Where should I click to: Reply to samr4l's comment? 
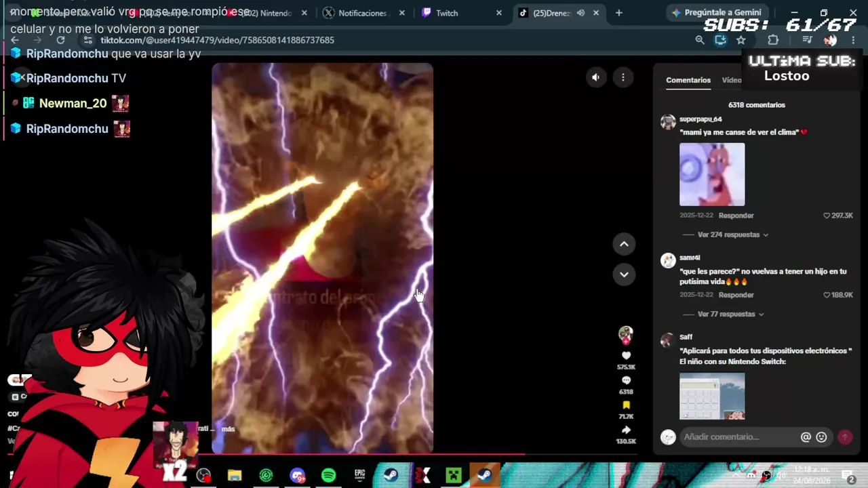[x=736, y=295]
